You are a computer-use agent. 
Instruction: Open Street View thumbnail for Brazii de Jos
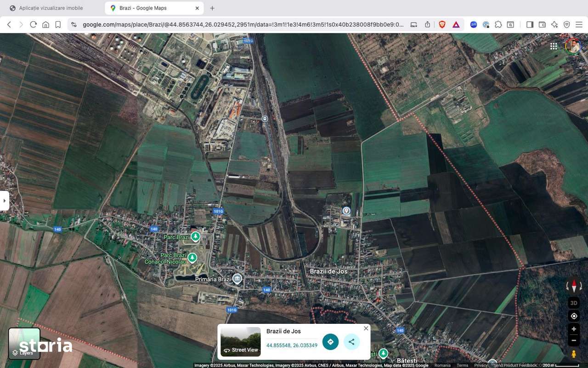click(240, 342)
